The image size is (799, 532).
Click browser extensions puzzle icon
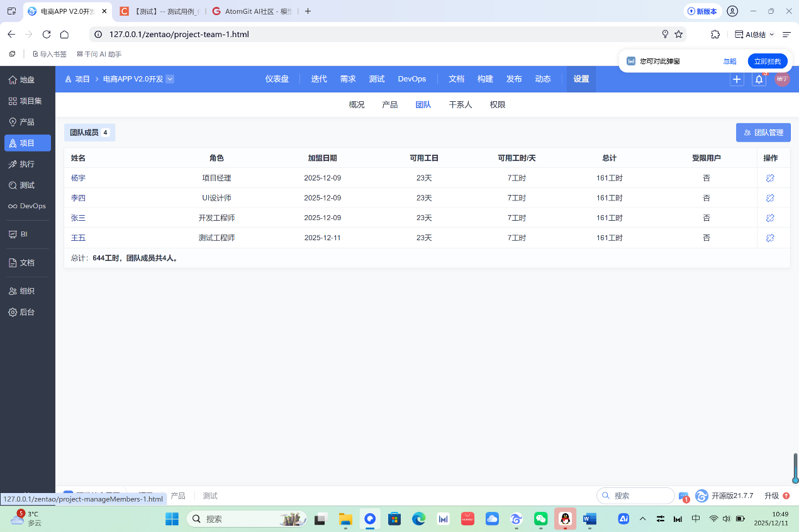(715, 35)
